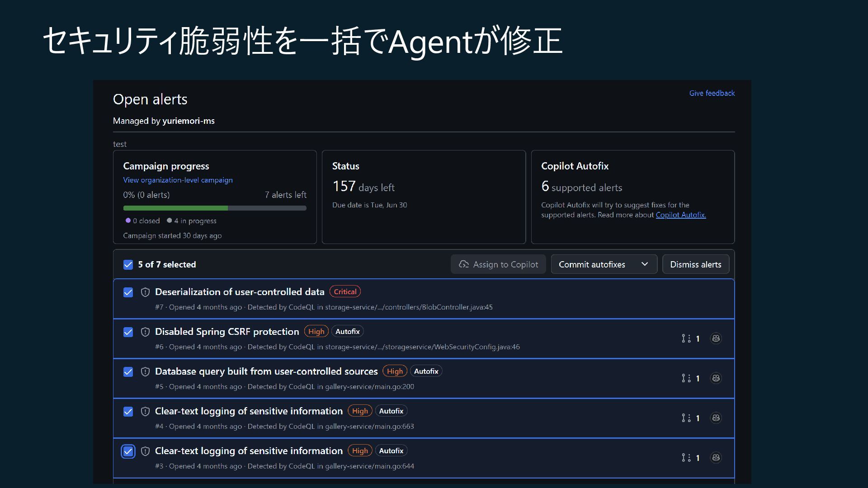Viewport: 868px width, 488px height.
Task: Click shield icon beside Disabled Spring CSRF alert
Action: click(145, 332)
